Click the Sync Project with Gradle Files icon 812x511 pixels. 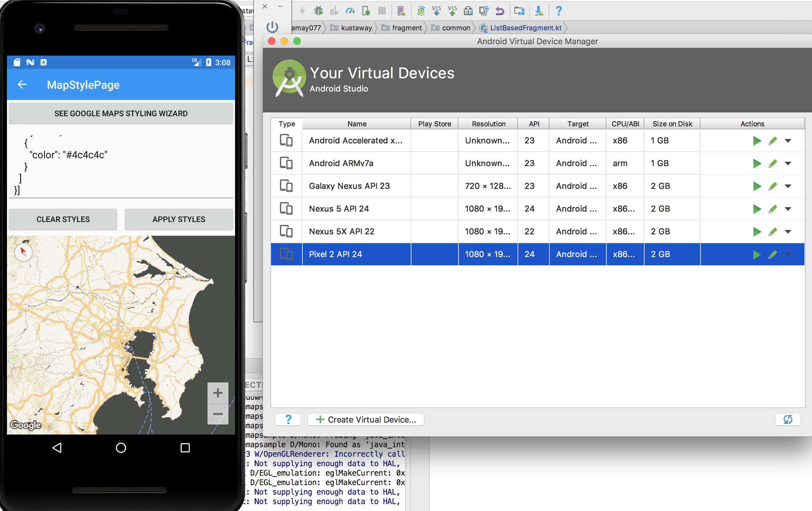[421, 11]
